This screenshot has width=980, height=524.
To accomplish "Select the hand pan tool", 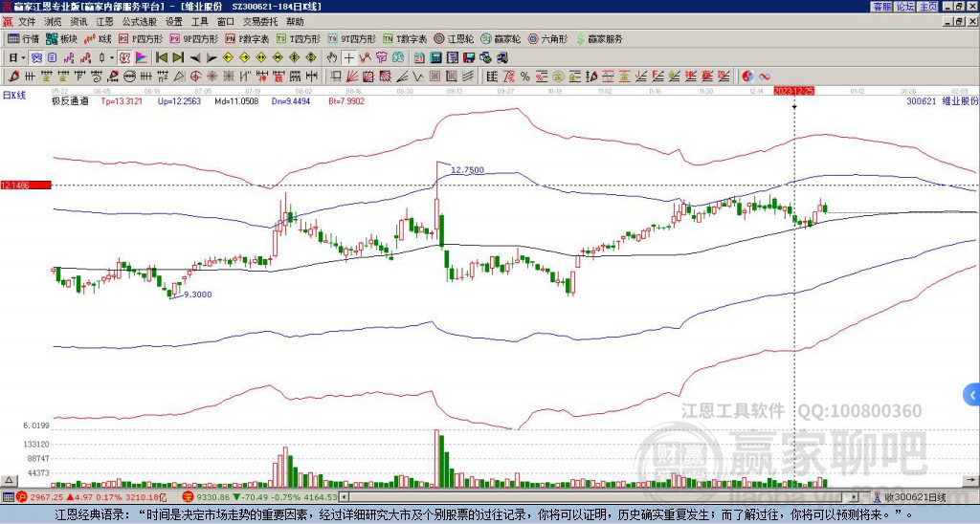I will pyautogui.click(x=332, y=58).
